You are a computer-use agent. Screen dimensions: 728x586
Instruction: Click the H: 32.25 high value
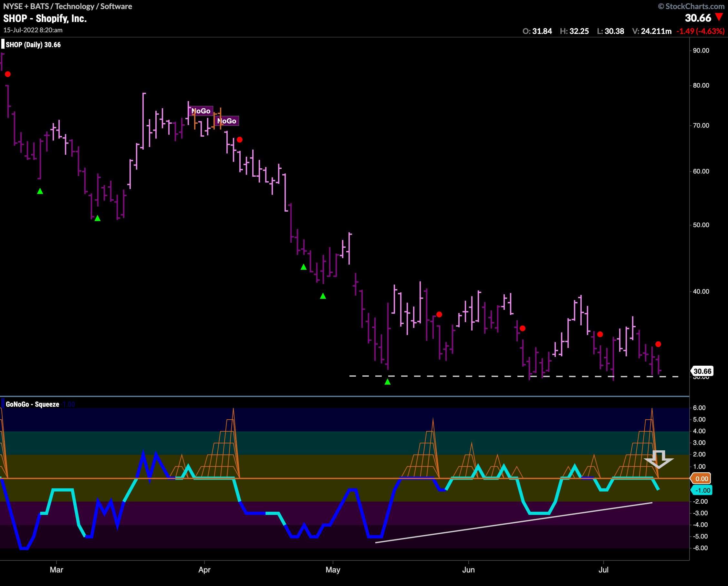tap(574, 31)
